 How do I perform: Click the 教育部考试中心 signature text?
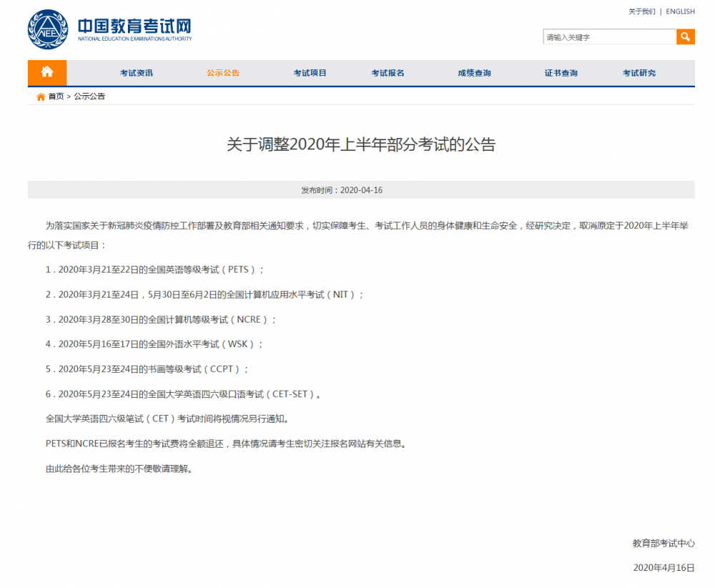coord(663,543)
